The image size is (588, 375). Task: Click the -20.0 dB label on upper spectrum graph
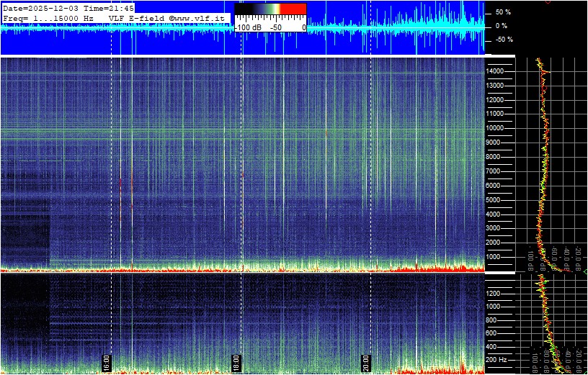578,257
